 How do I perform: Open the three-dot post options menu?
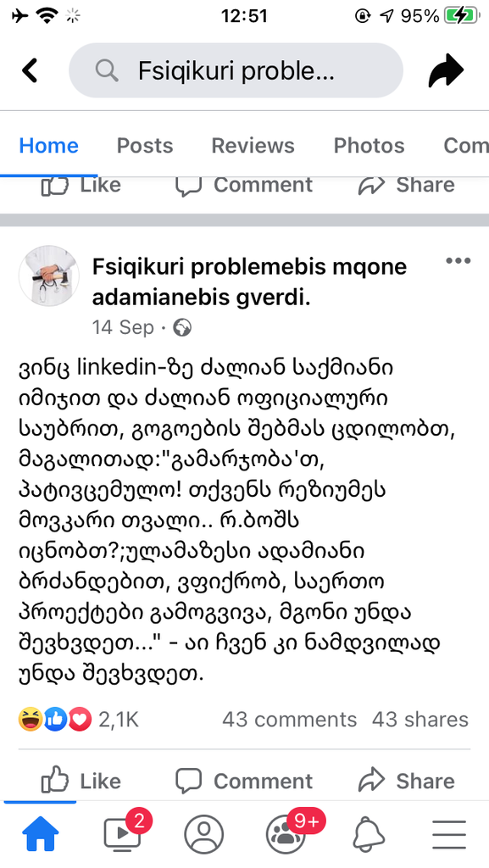457,261
